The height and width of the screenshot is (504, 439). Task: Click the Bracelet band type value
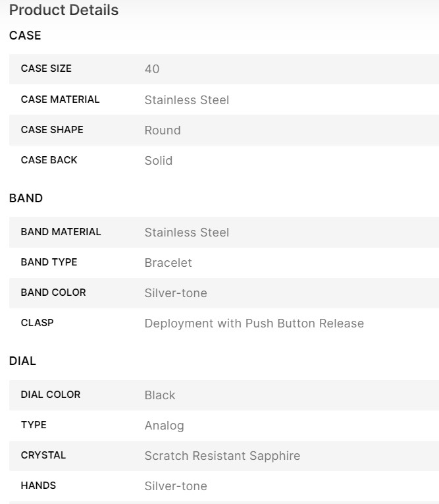pyautogui.click(x=168, y=263)
